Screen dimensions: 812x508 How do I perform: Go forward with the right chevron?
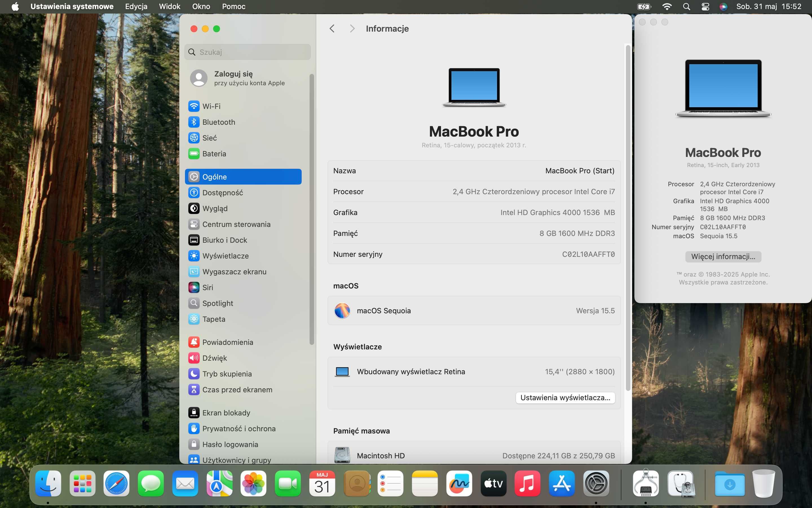352,29
